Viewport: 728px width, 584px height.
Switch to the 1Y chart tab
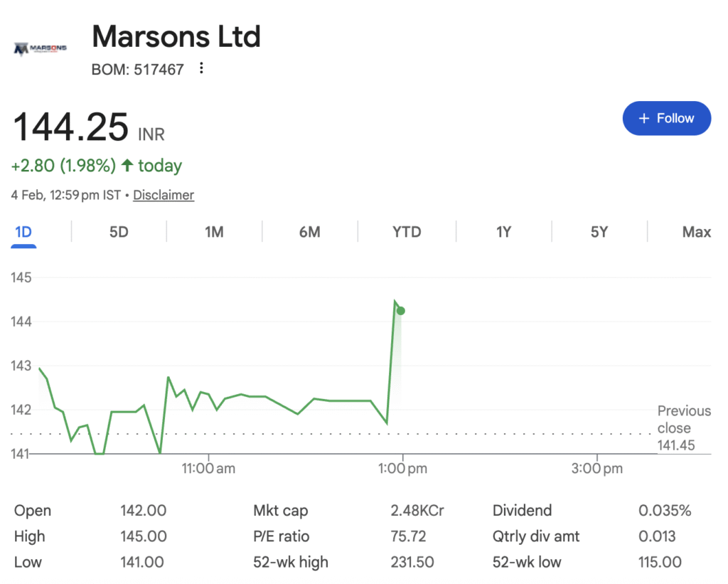coord(503,232)
